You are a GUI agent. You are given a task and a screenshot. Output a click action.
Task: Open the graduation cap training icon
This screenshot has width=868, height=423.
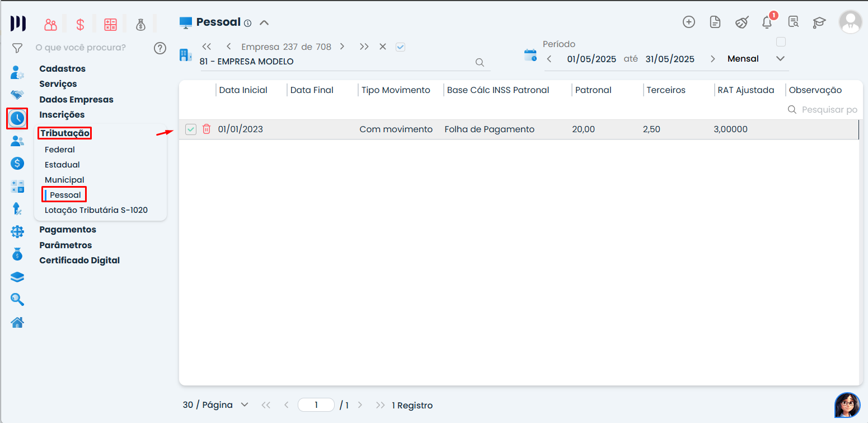click(x=819, y=22)
